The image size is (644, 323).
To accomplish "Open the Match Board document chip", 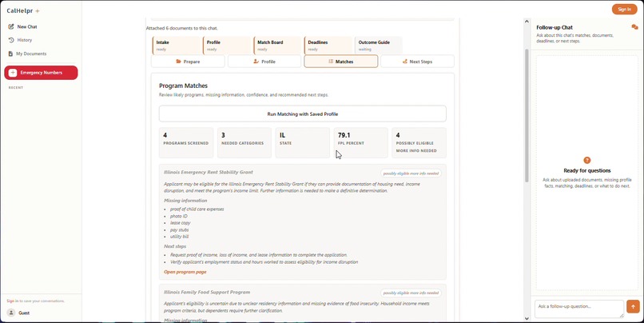I will (277, 46).
